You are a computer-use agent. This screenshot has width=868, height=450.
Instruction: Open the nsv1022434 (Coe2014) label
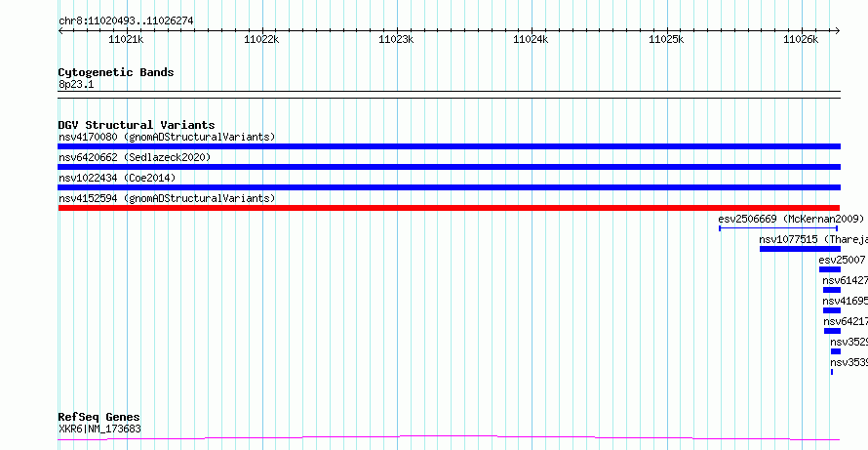[117, 178]
